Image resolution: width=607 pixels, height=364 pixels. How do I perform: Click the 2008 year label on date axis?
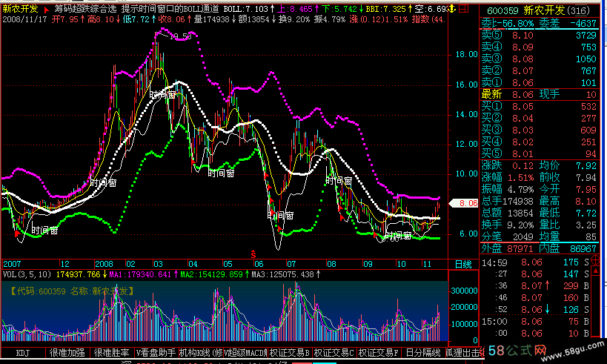(104, 264)
